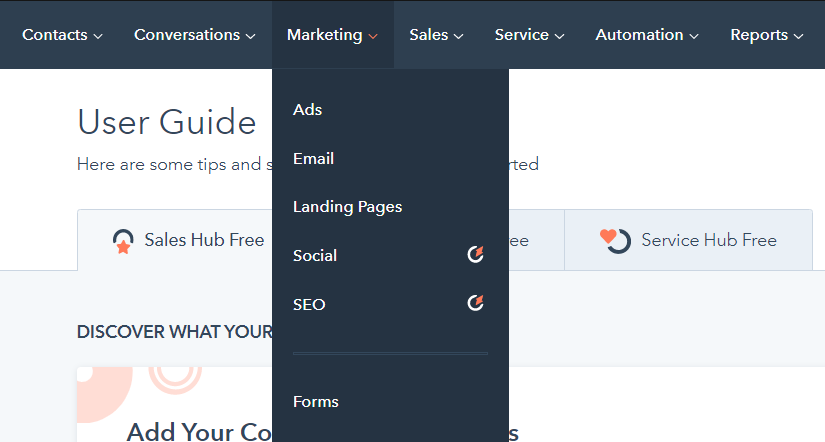Switch to the Service Hub Free tab
The width and height of the screenshot is (825, 442).
[690, 240]
